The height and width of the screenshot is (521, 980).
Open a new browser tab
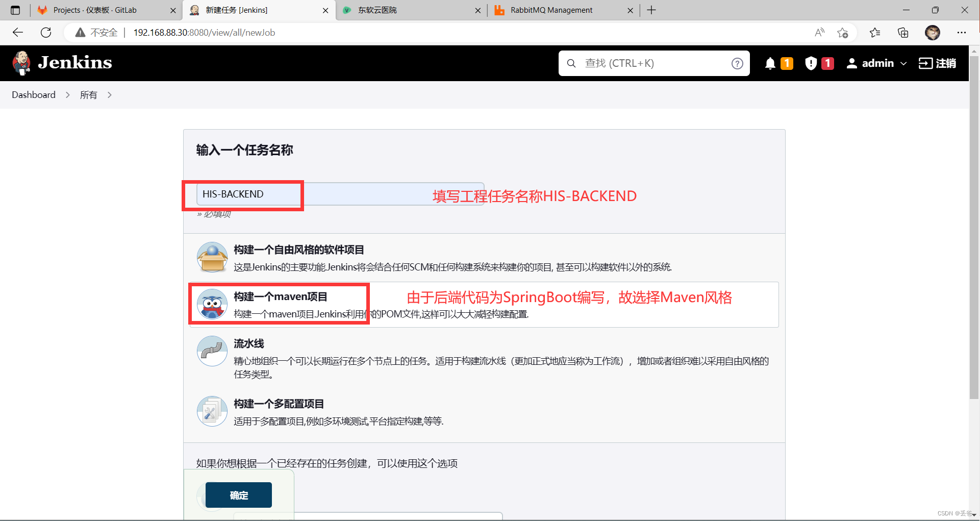click(x=651, y=10)
